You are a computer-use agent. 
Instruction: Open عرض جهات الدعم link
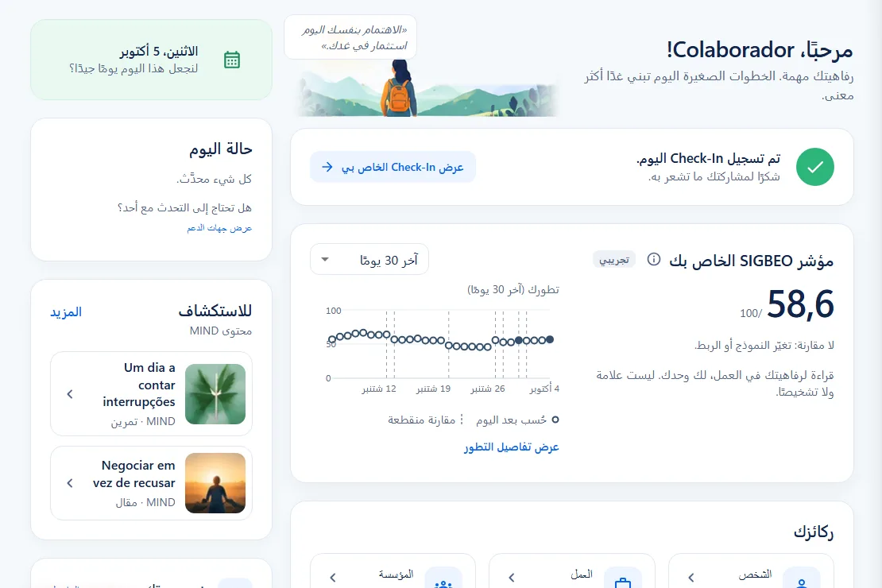point(219,228)
